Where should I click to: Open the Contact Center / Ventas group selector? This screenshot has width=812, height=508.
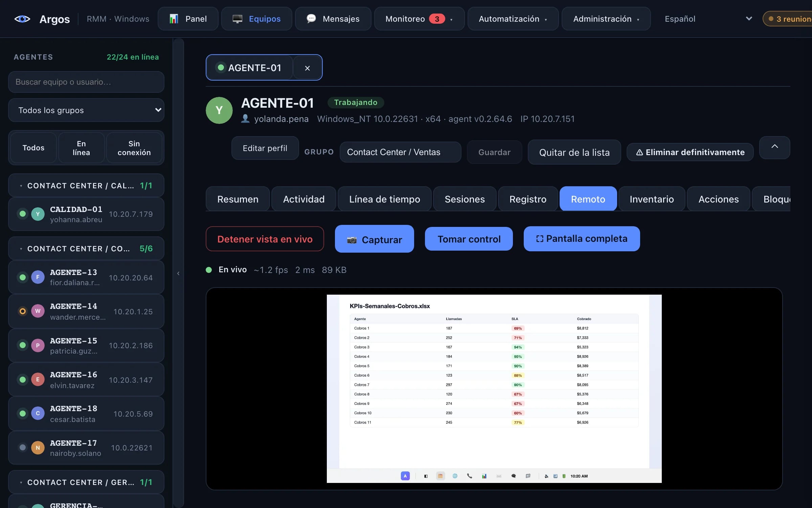tap(400, 152)
